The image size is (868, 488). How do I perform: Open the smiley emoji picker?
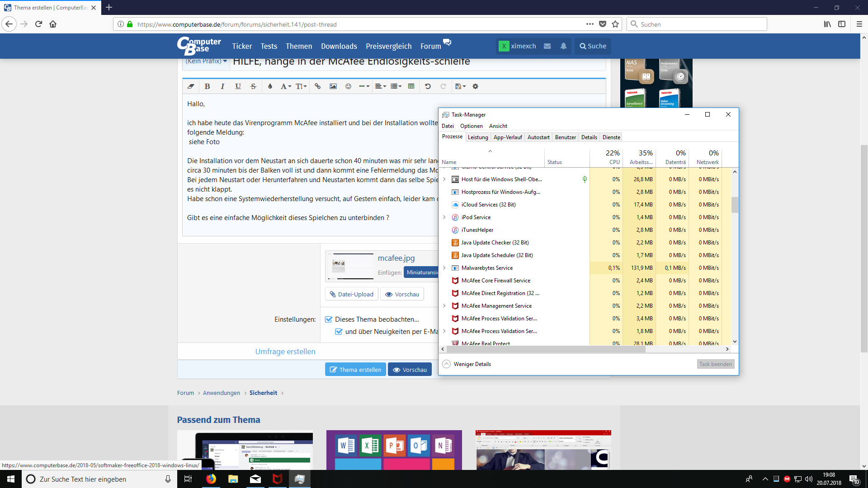click(x=348, y=86)
